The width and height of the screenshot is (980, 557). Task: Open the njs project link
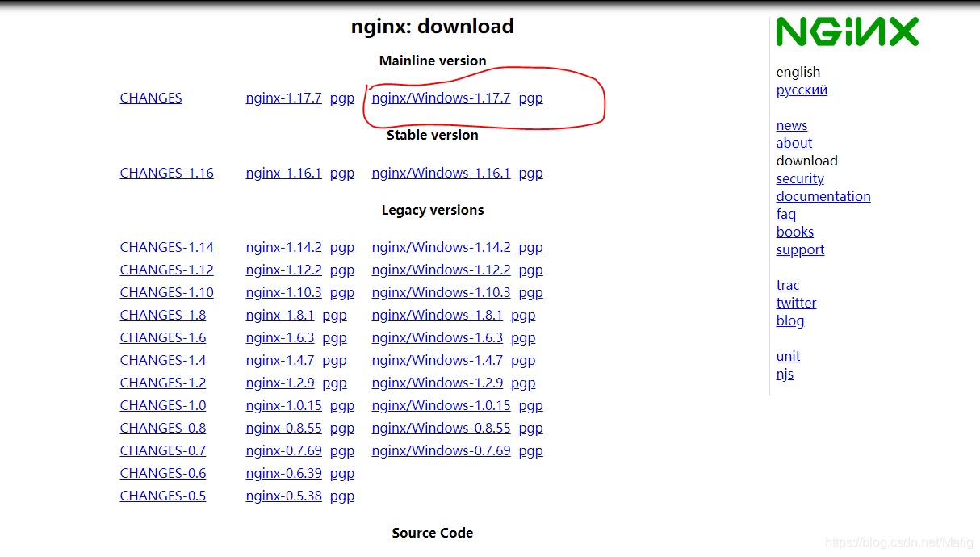pyautogui.click(x=785, y=374)
